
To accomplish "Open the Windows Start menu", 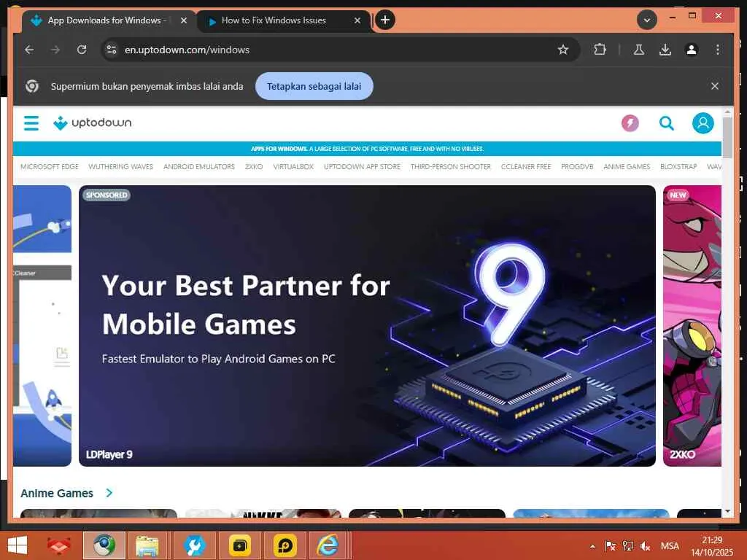I will point(18,545).
